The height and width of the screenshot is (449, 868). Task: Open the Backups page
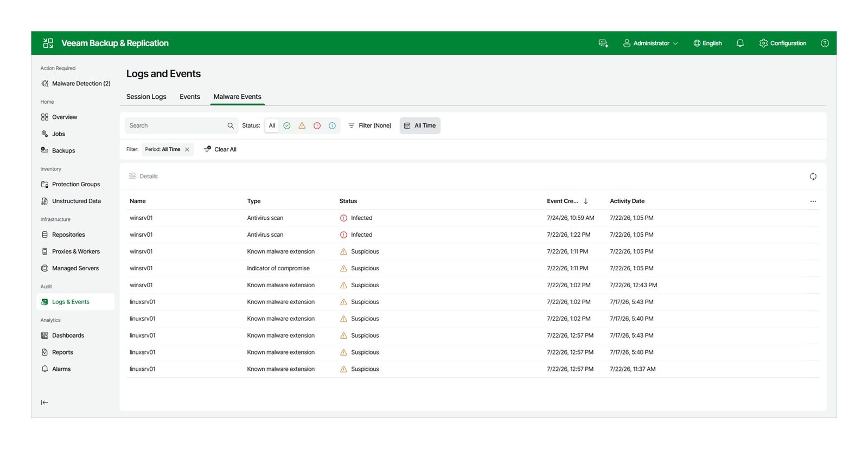[x=75, y=151]
